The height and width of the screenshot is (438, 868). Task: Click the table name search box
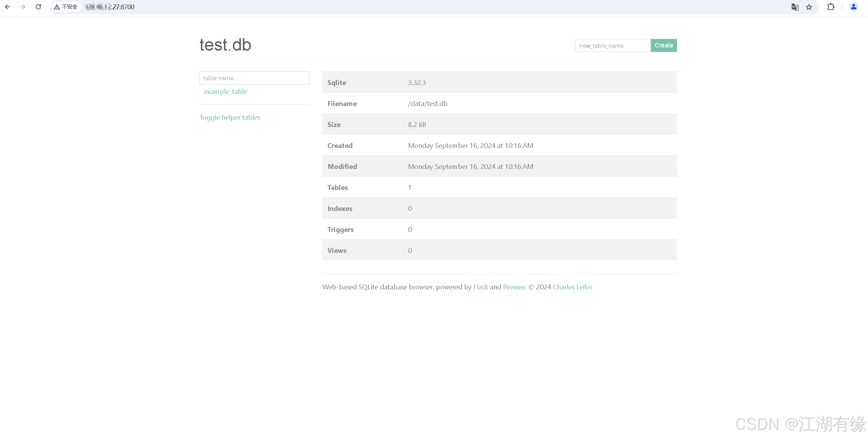pos(254,78)
